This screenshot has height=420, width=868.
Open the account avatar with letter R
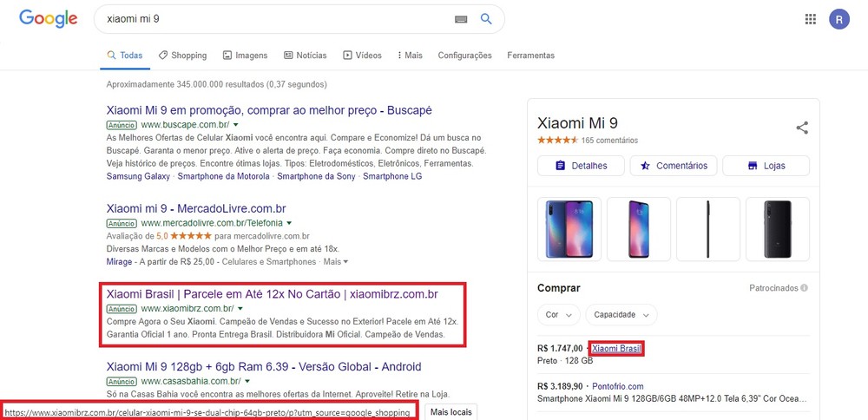(839, 19)
